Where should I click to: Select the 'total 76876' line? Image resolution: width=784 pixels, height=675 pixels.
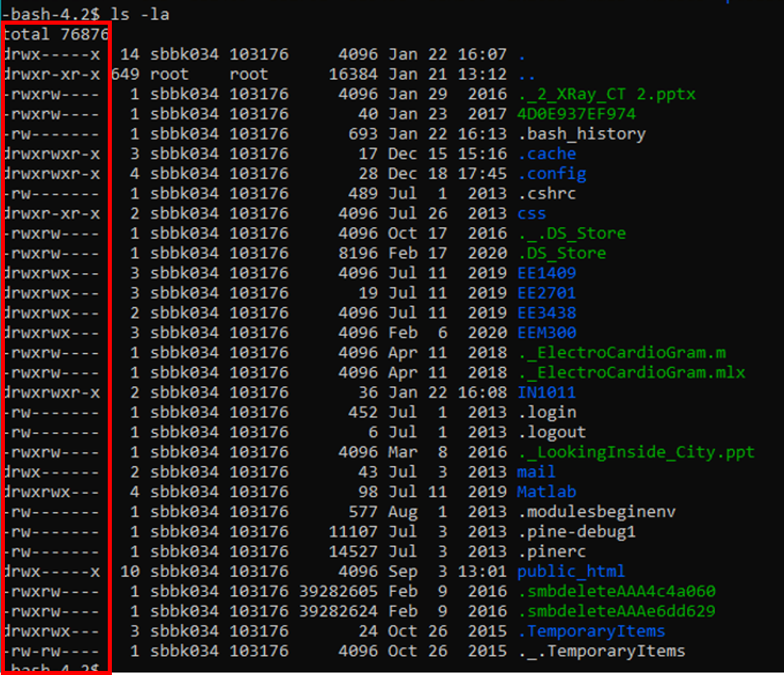(x=55, y=34)
